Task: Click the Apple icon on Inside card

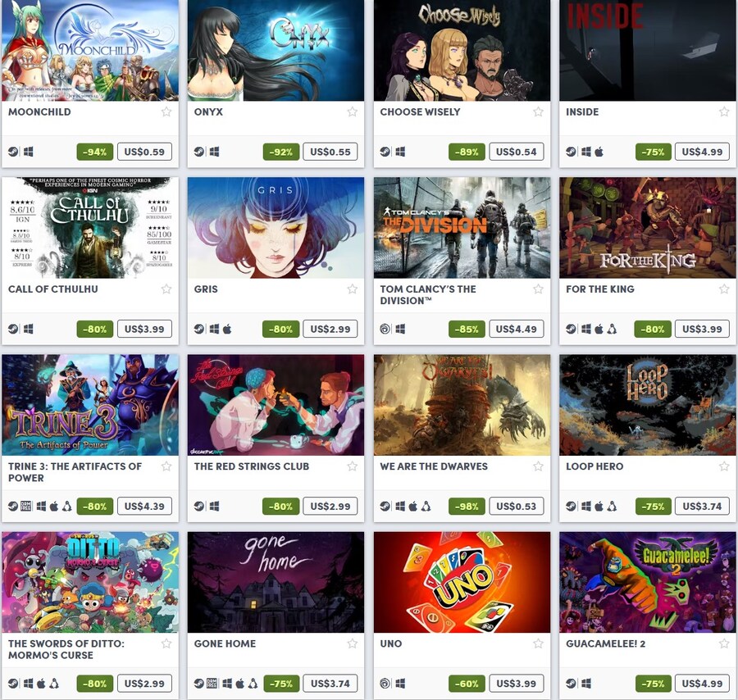Action: pos(599,152)
